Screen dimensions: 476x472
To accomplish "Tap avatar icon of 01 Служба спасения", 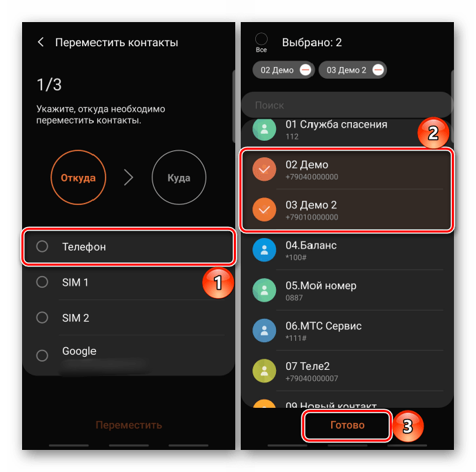I will pos(264,129).
